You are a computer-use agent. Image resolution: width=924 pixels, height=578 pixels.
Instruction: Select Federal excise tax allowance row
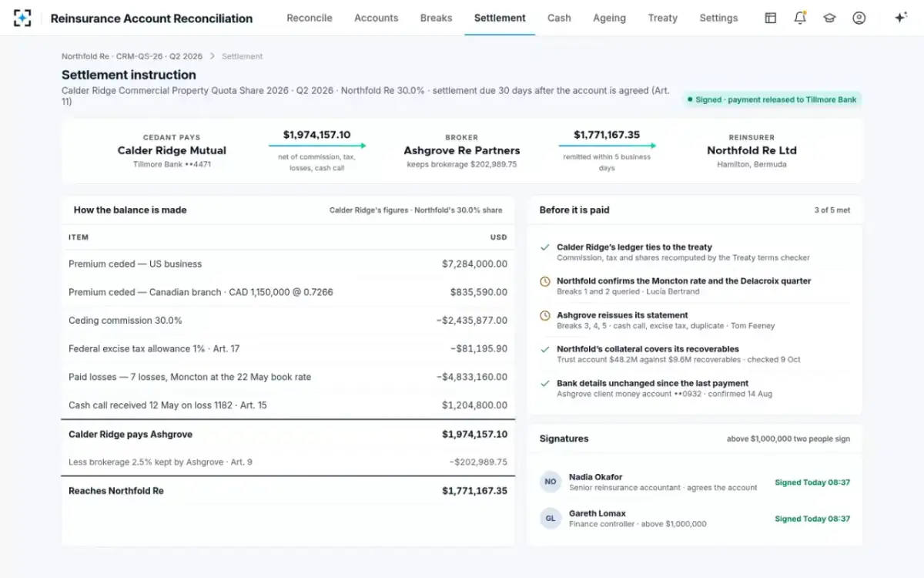[288, 348]
